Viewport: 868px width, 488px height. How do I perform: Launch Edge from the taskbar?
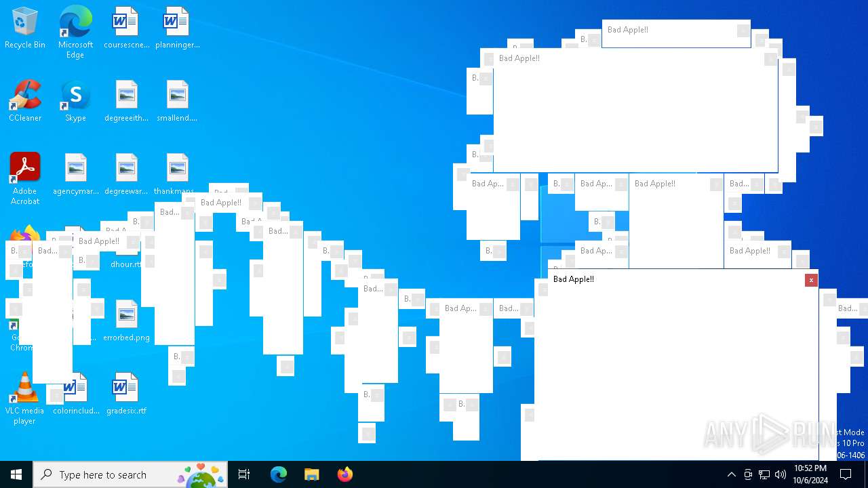pyautogui.click(x=279, y=474)
